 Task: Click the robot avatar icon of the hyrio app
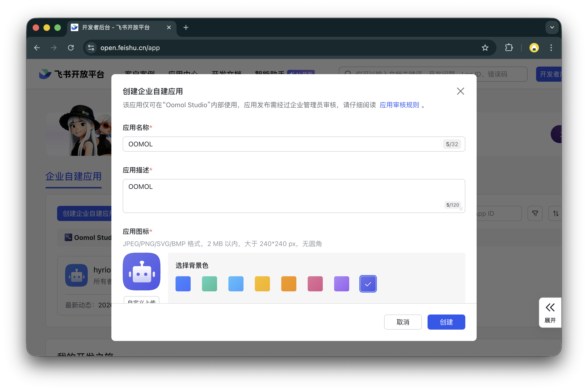click(x=76, y=275)
